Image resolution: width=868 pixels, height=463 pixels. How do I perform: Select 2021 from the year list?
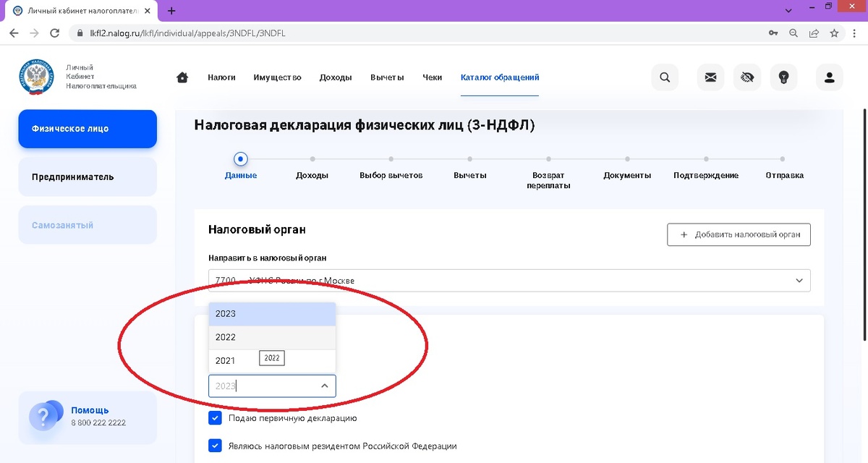225,360
